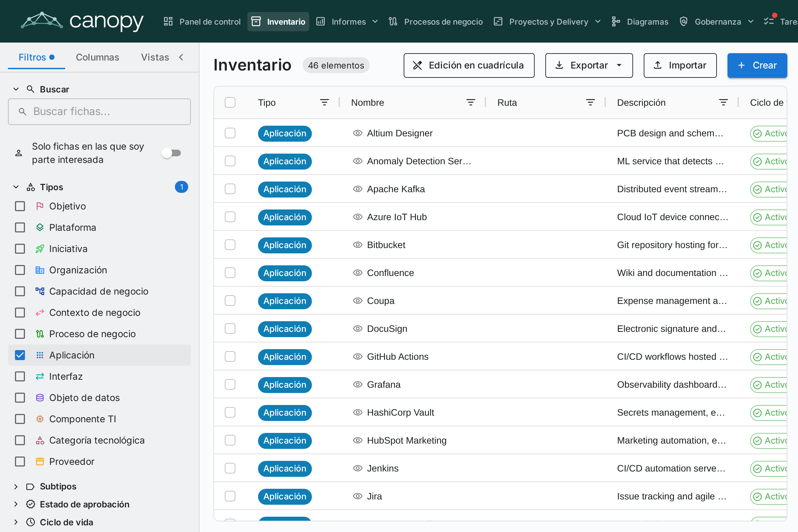Select all rows with header checkbox
Screen dimensions: 798x532
pyautogui.click(x=230, y=102)
